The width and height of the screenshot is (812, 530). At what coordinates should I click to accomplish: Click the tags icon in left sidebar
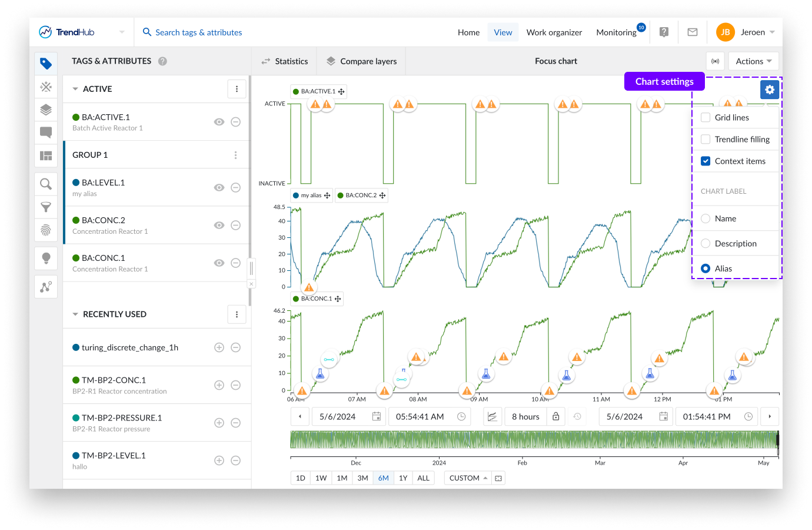46,64
